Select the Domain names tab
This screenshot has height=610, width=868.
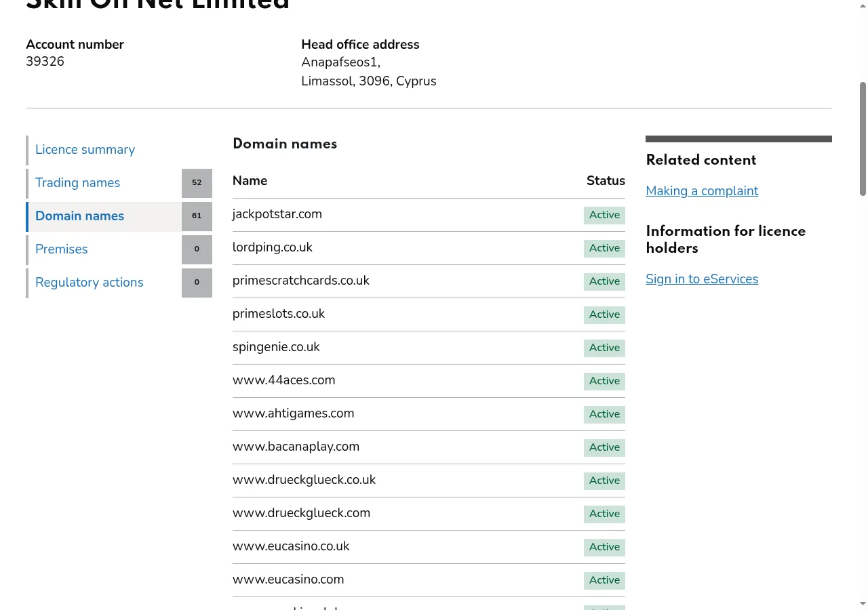pos(79,216)
